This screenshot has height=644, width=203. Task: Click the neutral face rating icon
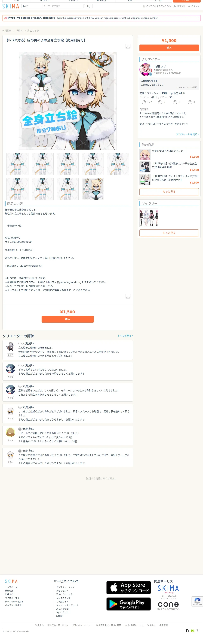pos(175,102)
